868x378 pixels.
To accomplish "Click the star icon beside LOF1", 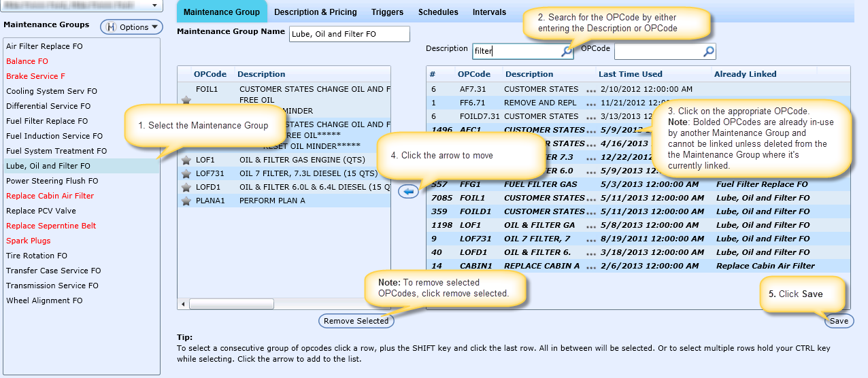I will pos(186,160).
